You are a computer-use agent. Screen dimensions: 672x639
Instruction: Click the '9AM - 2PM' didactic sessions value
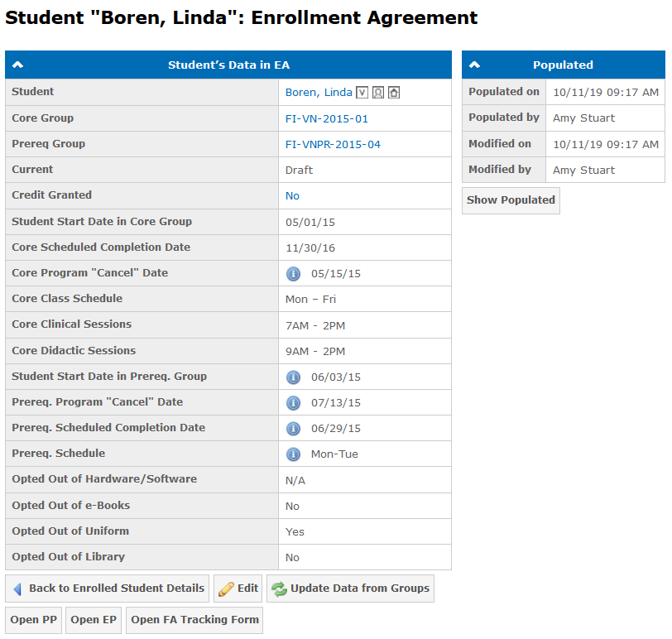(315, 352)
